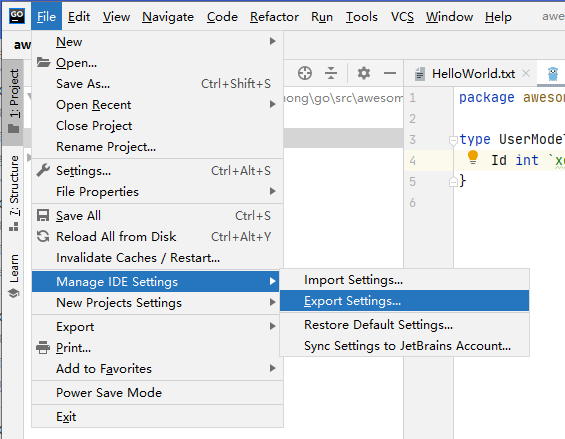565x439 pixels.
Task: Expand the Open Recent submenu arrow
Action: pos(273,104)
